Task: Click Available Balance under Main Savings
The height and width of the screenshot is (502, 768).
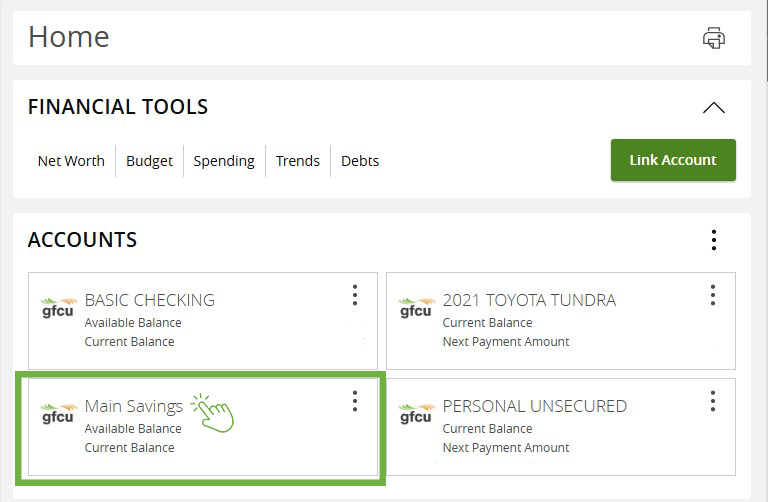Action: click(x=133, y=429)
